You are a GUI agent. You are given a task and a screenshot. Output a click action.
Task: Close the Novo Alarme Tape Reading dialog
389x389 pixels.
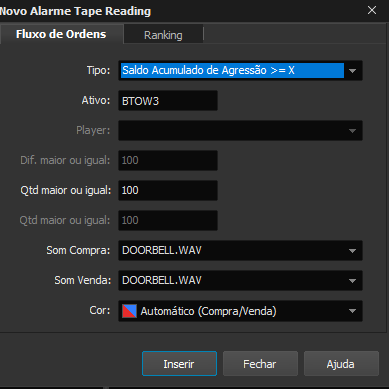(x=372, y=10)
